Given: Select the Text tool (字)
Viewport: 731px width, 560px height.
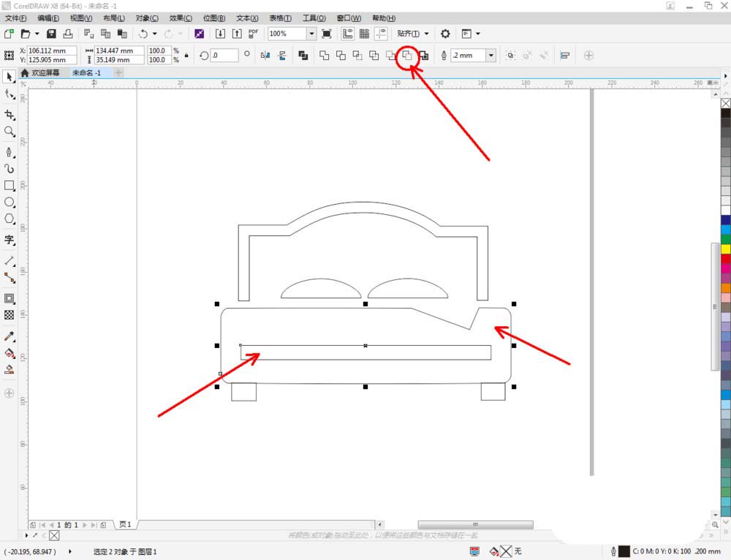Looking at the screenshot, I should click(x=9, y=240).
